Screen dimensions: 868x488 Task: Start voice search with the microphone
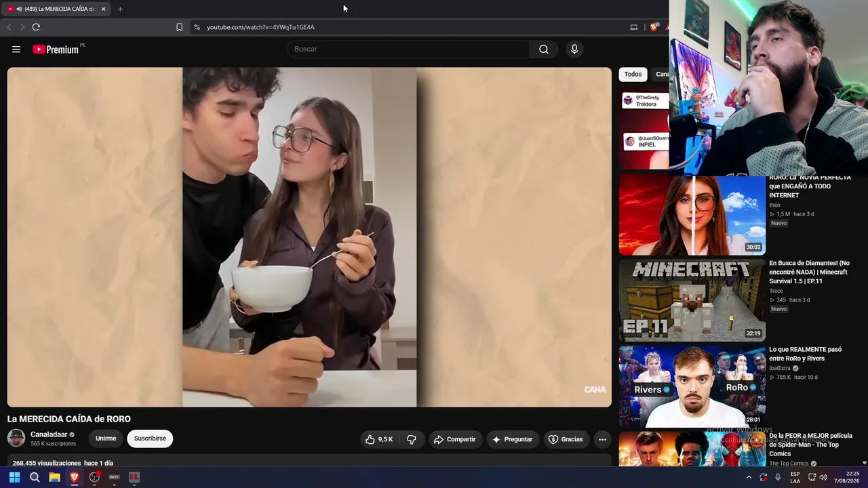pos(574,49)
